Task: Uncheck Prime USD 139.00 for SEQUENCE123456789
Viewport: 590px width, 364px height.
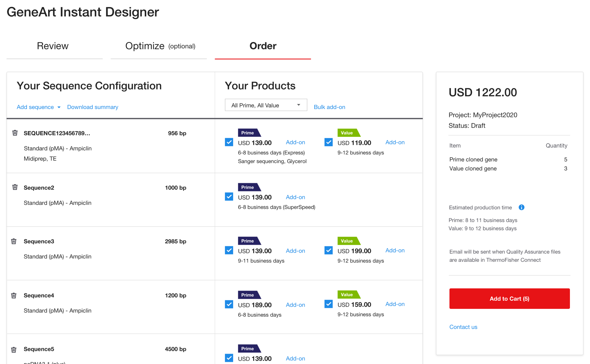Action: [x=229, y=142]
